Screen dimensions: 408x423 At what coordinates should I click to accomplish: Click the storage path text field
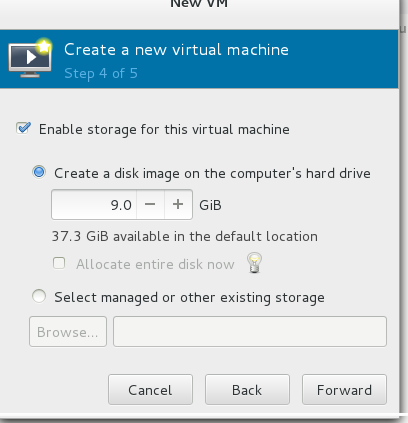(x=250, y=332)
